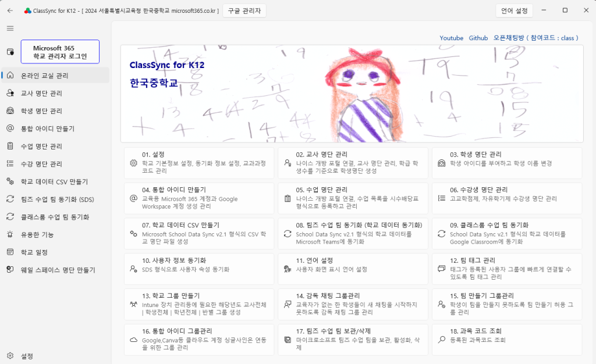Click the 구글 관리자 button
596x364 pixels.
pos(244,10)
